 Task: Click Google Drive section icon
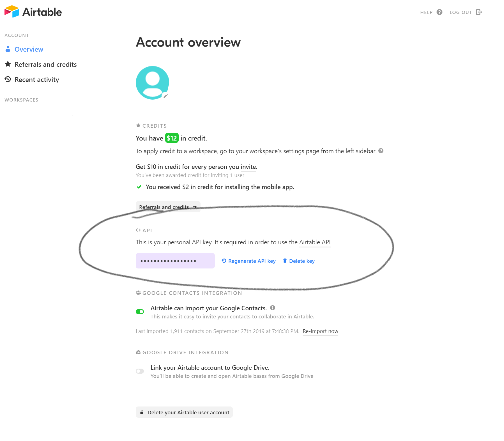(138, 352)
